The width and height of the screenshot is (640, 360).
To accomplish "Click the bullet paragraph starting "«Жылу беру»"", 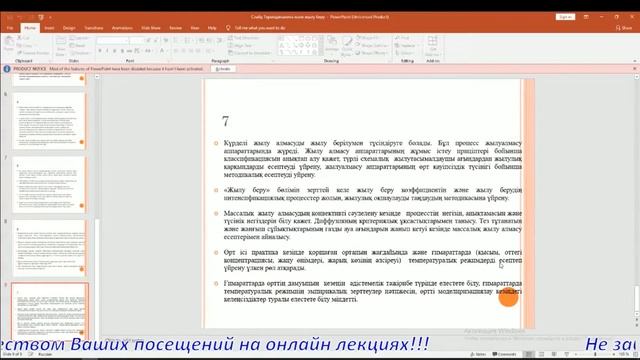I will pos(373,194).
